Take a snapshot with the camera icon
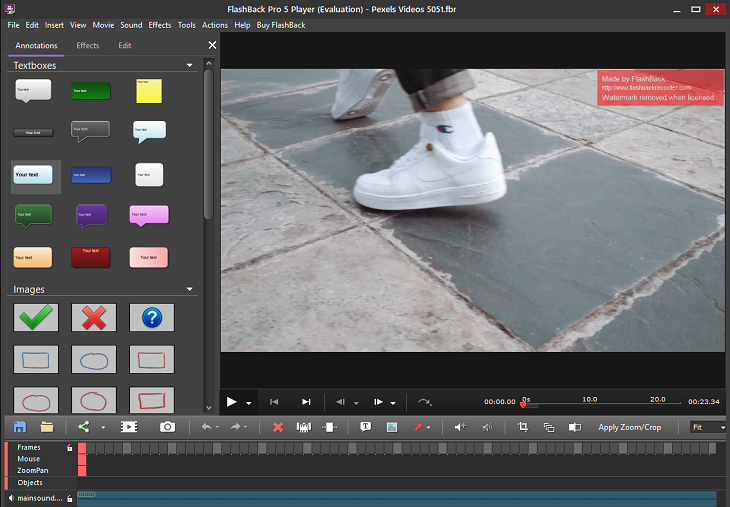This screenshot has width=730, height=507. [x=167, y=427]
